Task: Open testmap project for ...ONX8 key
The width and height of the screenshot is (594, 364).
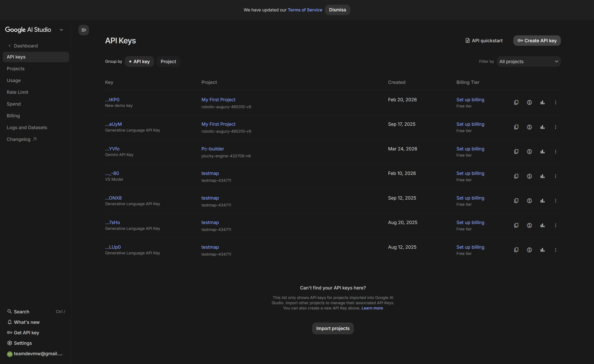Action: 210,198
